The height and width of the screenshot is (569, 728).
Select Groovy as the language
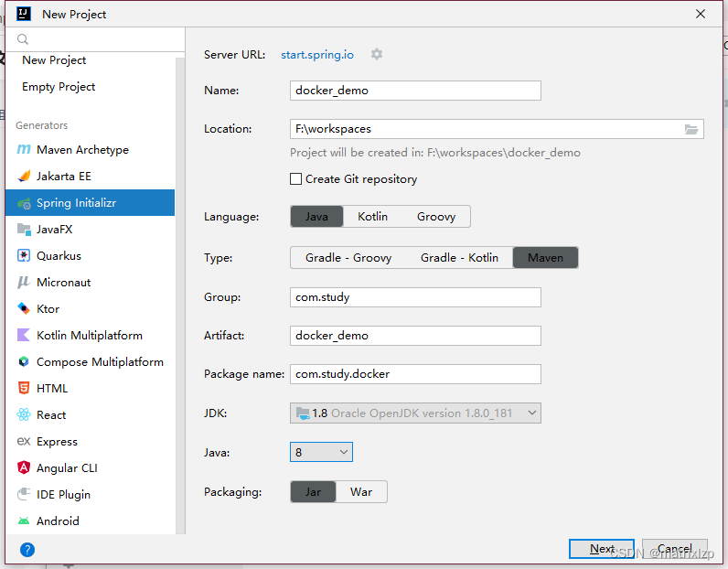click(x=436, y=217)
